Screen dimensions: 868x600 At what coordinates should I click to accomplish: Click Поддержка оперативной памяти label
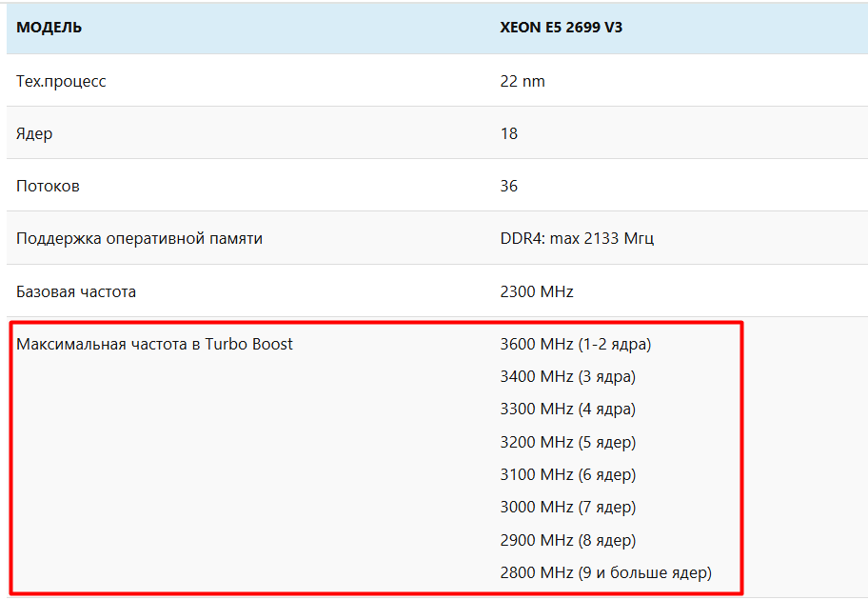click(x=139, y=238)
